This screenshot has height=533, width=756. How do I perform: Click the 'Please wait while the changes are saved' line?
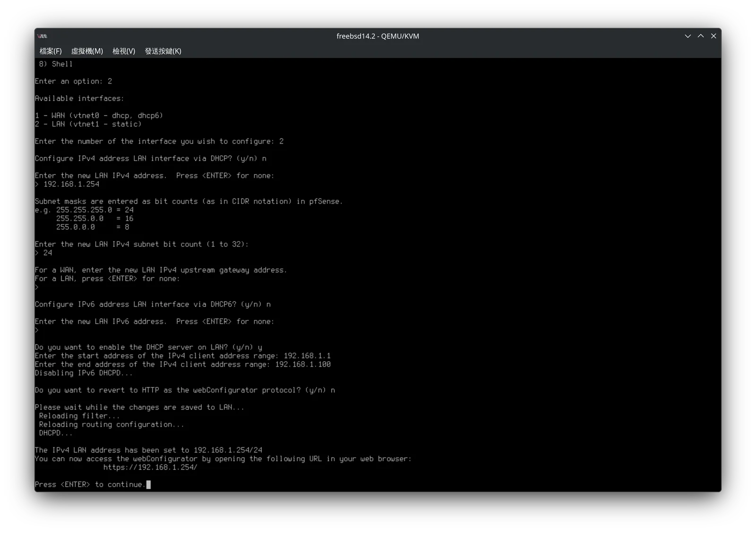140,407
